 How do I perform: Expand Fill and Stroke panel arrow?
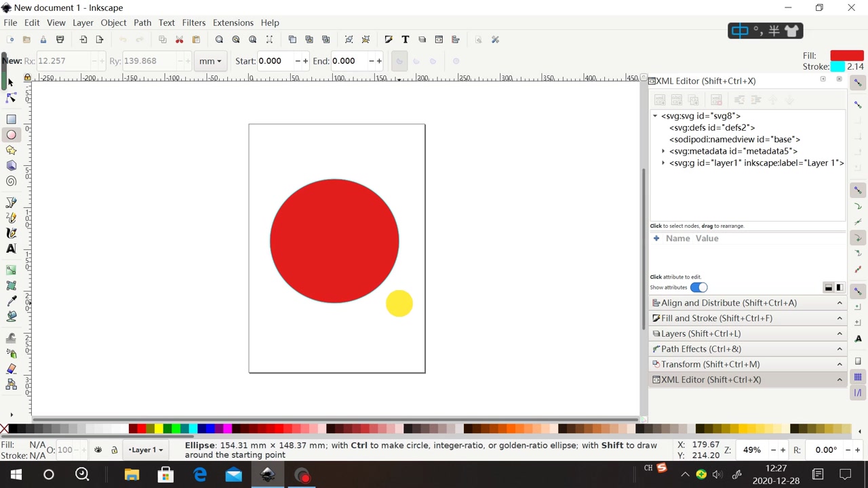840,319
